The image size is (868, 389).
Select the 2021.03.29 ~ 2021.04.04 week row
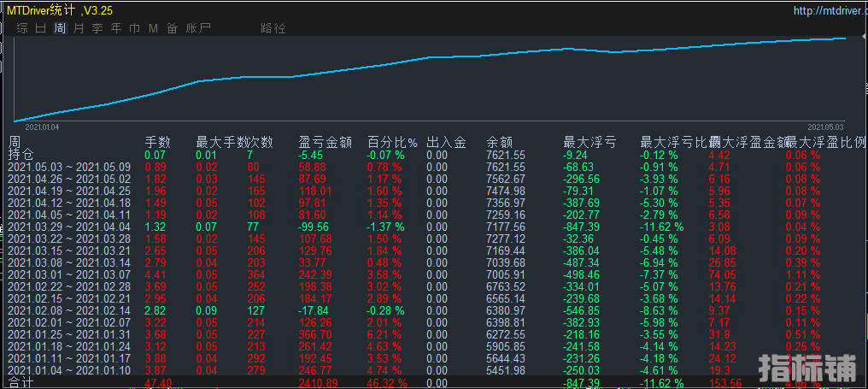point(68,227)
